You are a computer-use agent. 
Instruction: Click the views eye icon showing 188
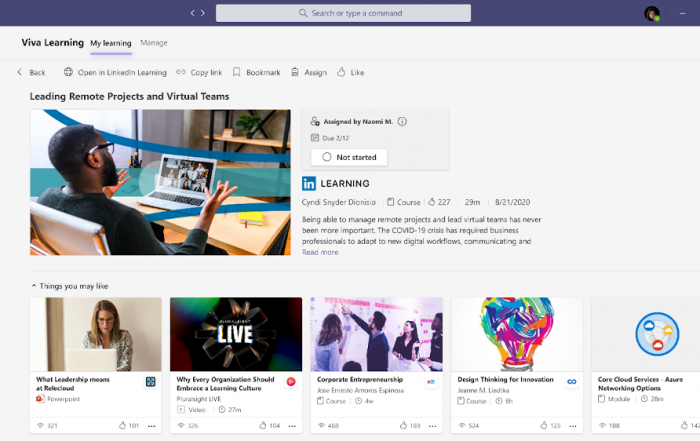click(602, 426)
